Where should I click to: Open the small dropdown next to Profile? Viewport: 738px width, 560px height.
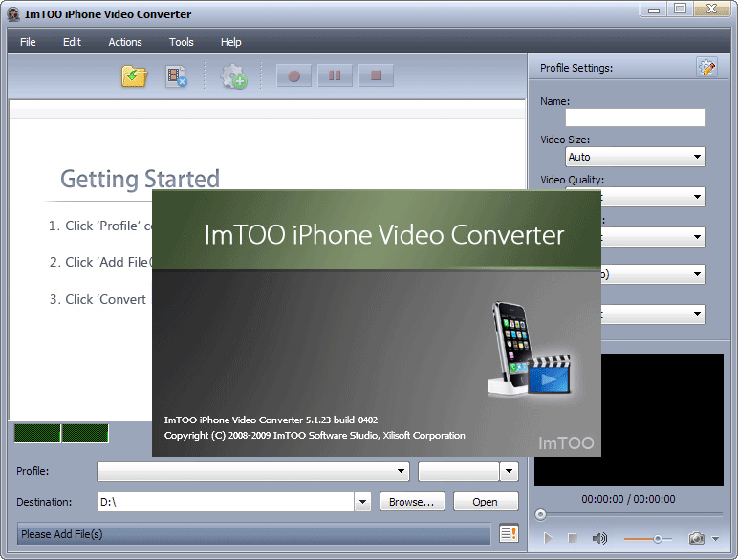(509, 471)
